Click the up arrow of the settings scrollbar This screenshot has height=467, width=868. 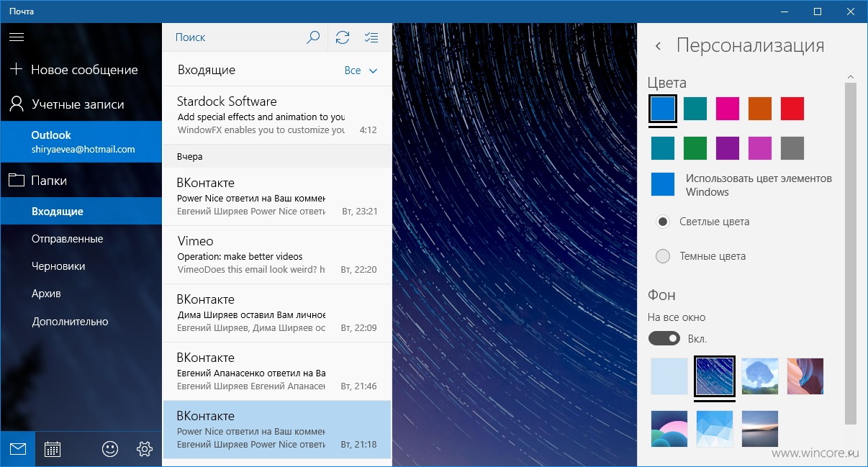(x=851, y=77)
